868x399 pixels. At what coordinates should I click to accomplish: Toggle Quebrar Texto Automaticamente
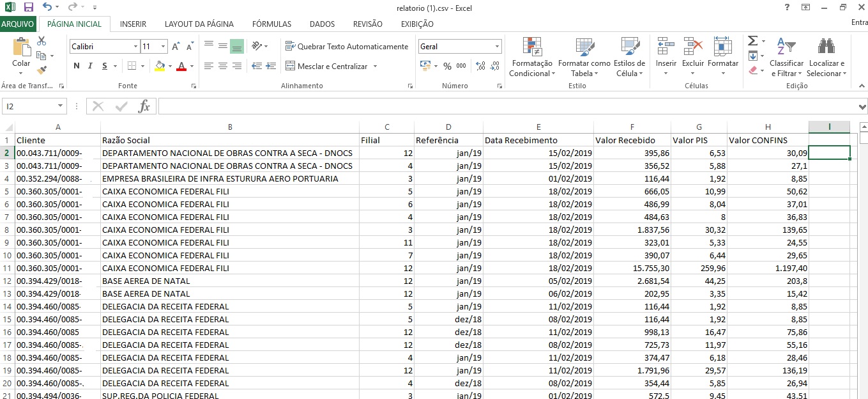(x=347, y=47)
